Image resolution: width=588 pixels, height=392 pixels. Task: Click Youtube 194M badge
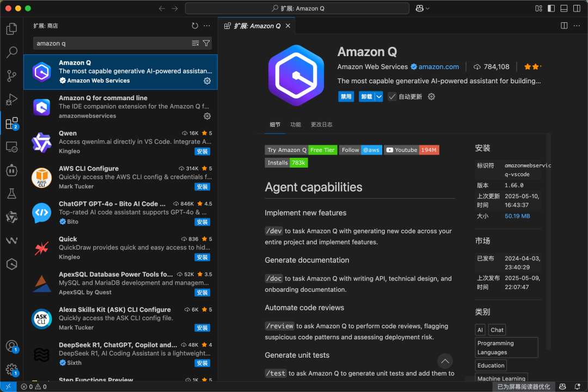coord(412,150)
